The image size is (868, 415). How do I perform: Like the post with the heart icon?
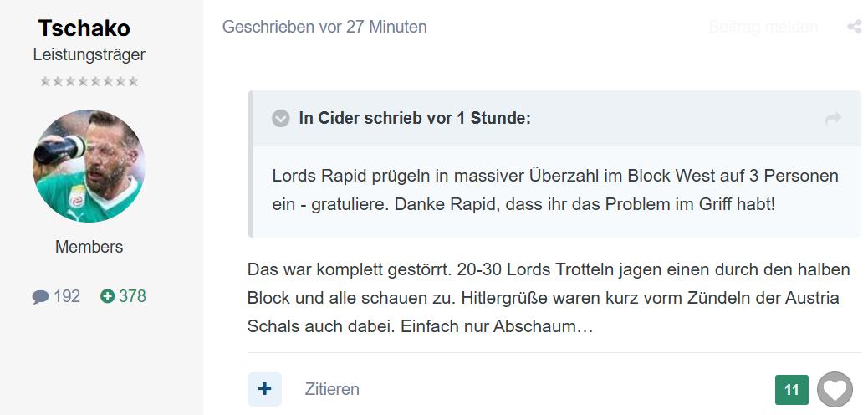pyautogui.click(x=835, y=390)
